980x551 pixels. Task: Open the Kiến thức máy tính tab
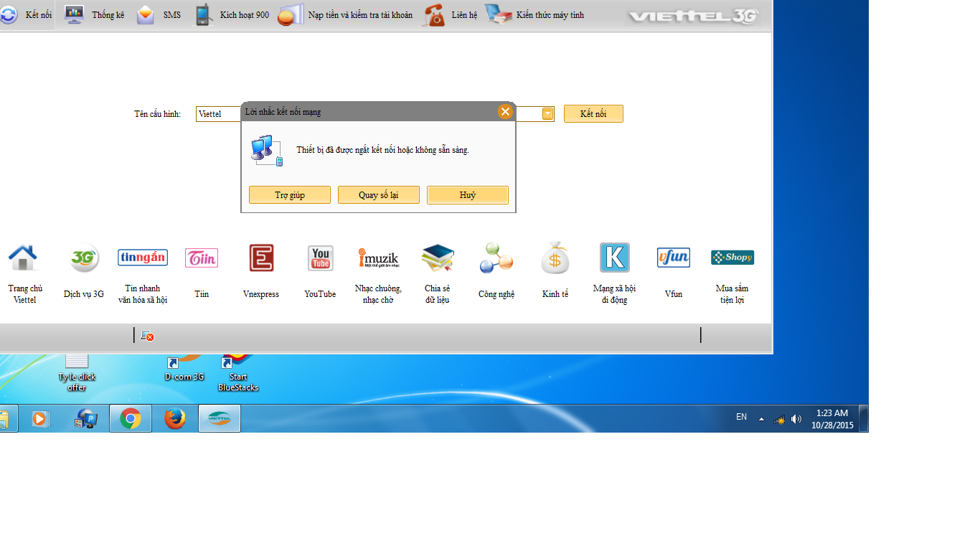(534, 15)
